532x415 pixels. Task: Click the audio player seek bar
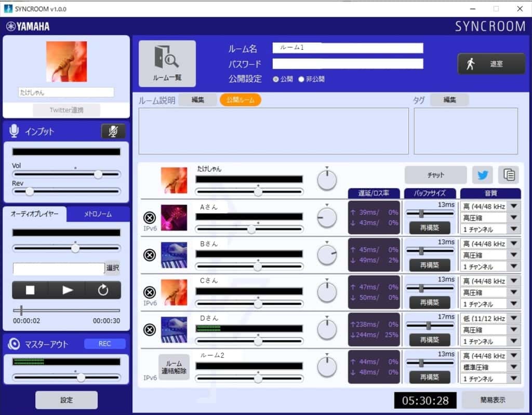(x=66, y=310)
